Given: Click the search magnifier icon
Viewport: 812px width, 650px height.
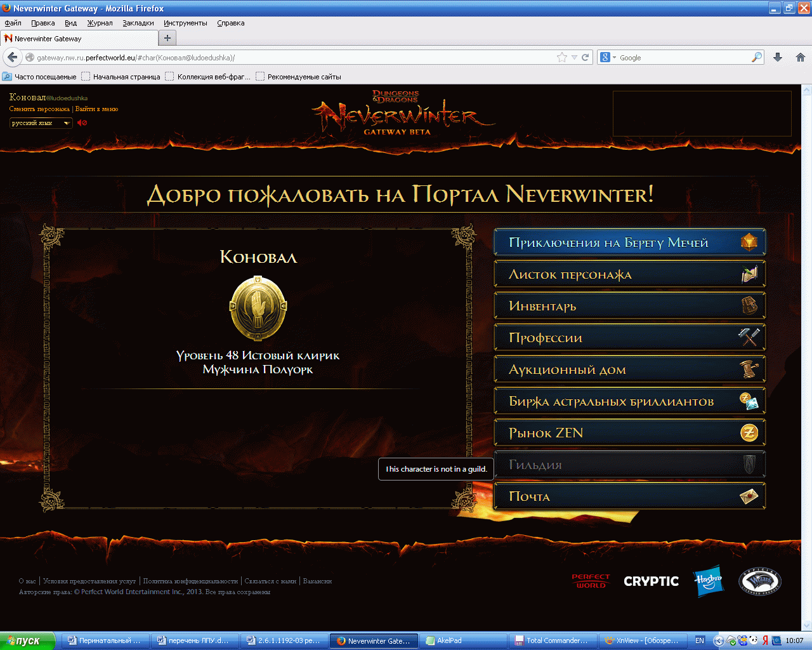Looking at the screenshot, I should click(757, 57).
